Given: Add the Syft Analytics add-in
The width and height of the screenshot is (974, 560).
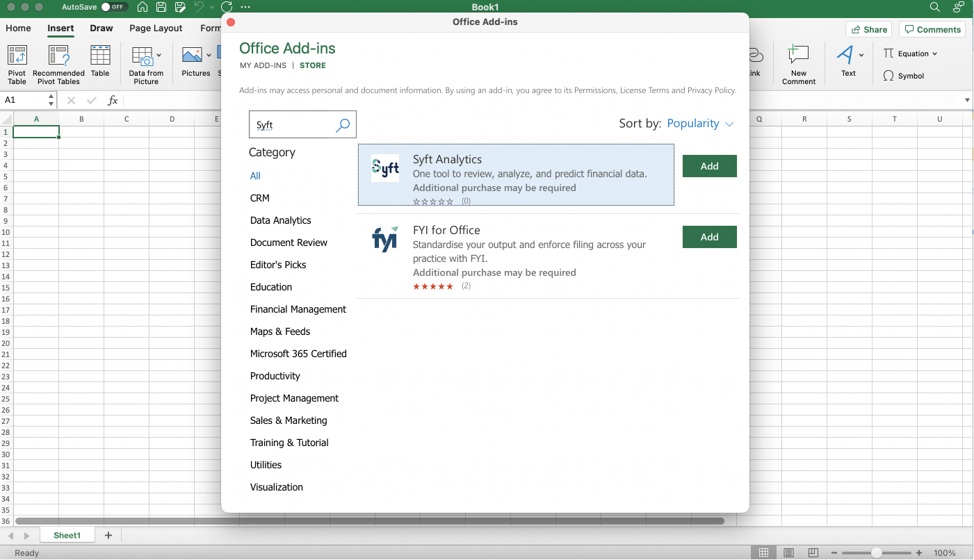Looking at the screenshot, I should tap(709, 165).
